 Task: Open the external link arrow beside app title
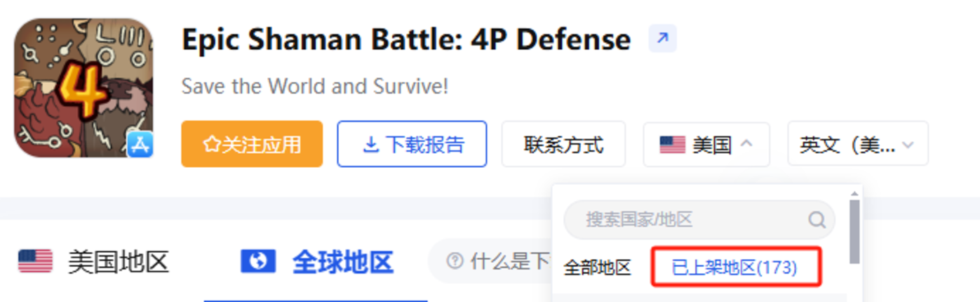point(662,39)
